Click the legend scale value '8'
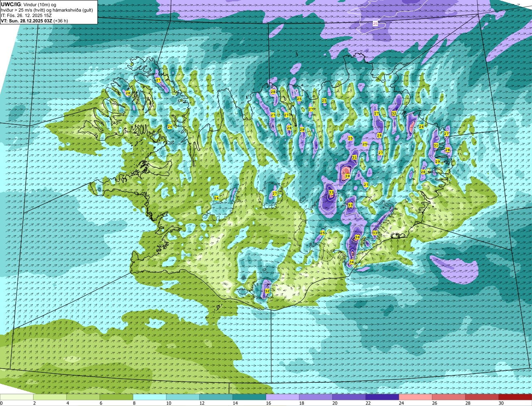This screenshot has width=532, height=406. pos(134,403)
